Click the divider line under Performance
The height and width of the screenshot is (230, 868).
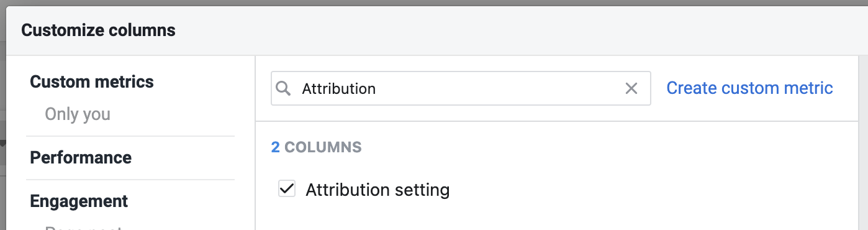pyautogui.click(x=130, y=180)
